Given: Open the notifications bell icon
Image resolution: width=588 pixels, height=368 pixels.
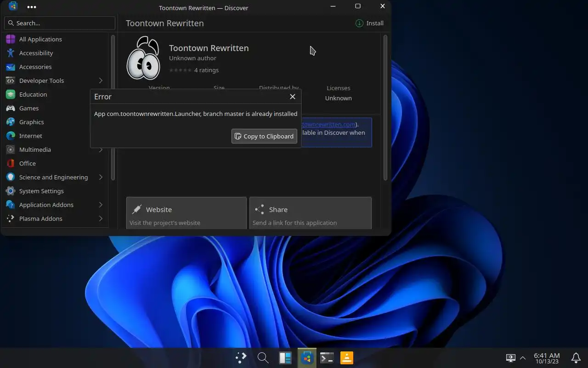Looking at the screenshot, I should point(576,358).
